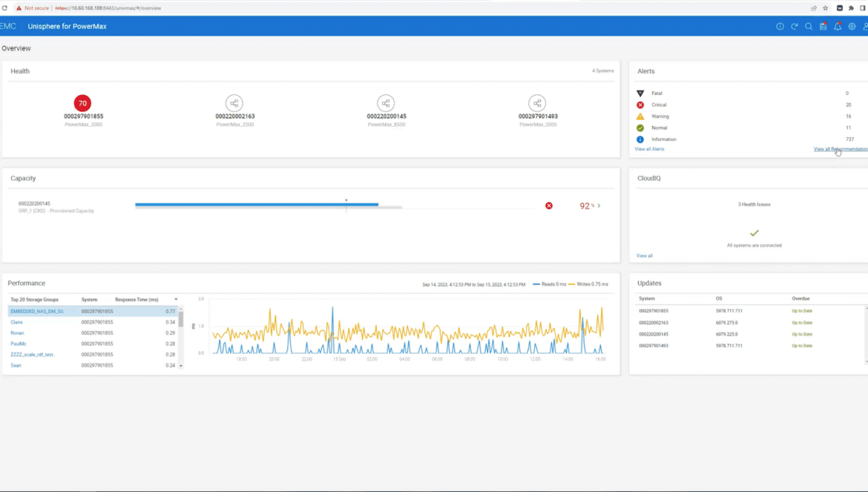
Task: Click the Response Time (ms) column header
Action: 137,299
